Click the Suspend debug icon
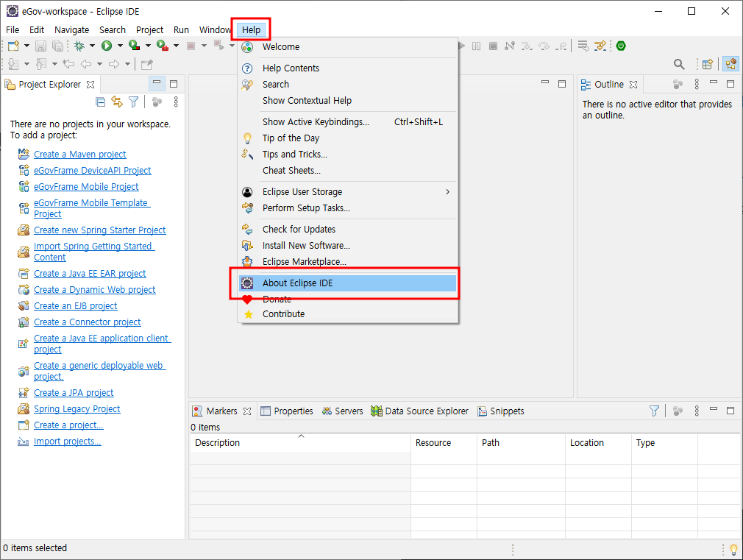 tap(476, 46)
